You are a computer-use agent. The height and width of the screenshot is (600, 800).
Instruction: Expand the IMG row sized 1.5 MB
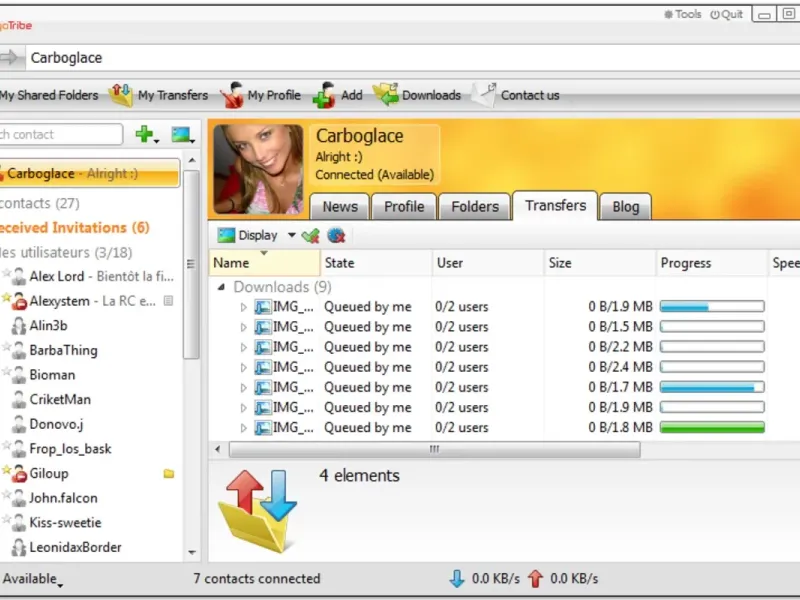click(243, 327)
